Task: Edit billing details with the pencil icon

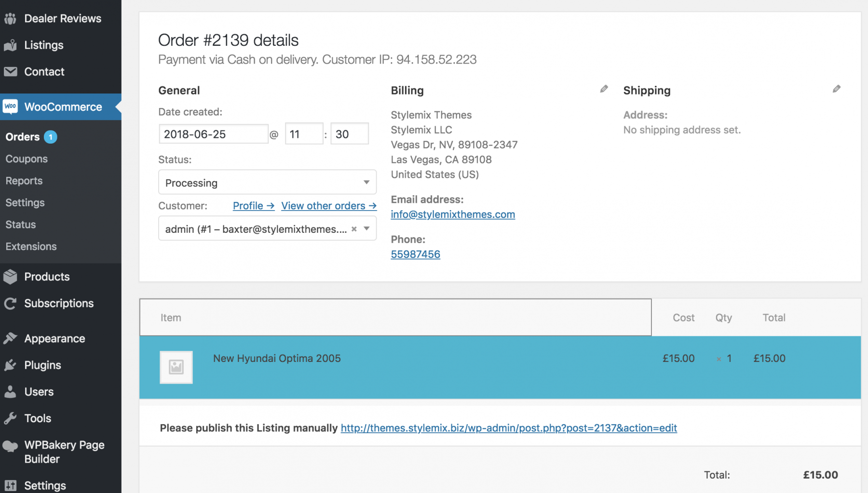Action: click(x=604, y=89)
